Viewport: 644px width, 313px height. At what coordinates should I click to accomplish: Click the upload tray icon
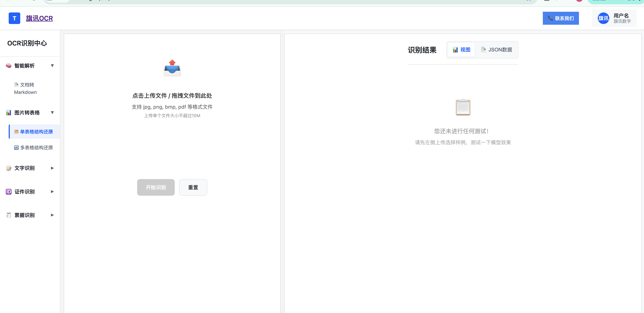click(172, 68)
